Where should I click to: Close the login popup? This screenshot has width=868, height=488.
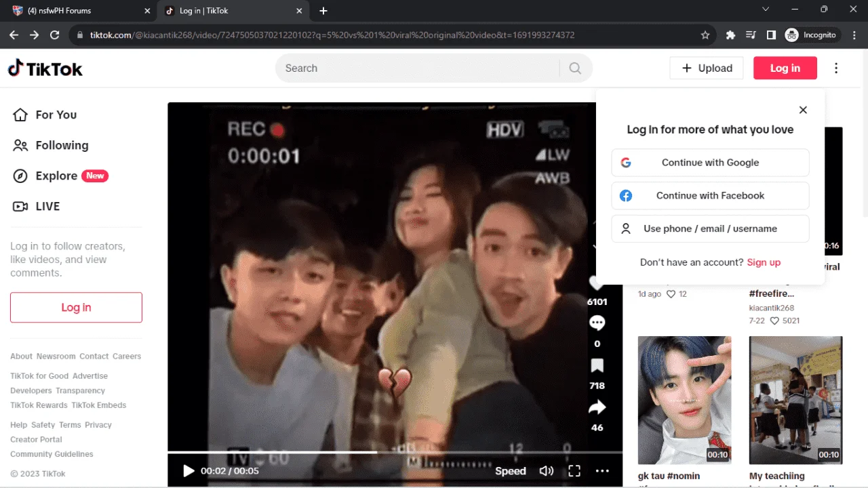tap(803, 110)
